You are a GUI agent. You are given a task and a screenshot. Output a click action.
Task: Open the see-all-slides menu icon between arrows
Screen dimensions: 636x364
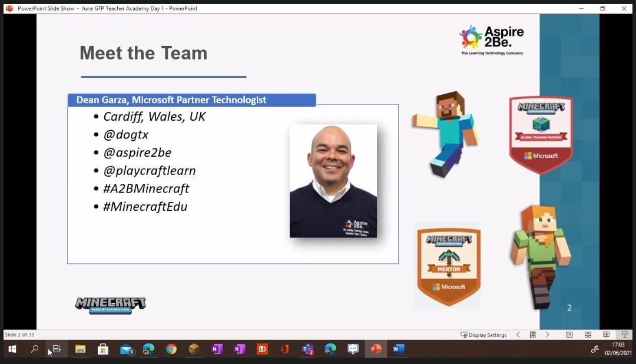coord(532,335)
